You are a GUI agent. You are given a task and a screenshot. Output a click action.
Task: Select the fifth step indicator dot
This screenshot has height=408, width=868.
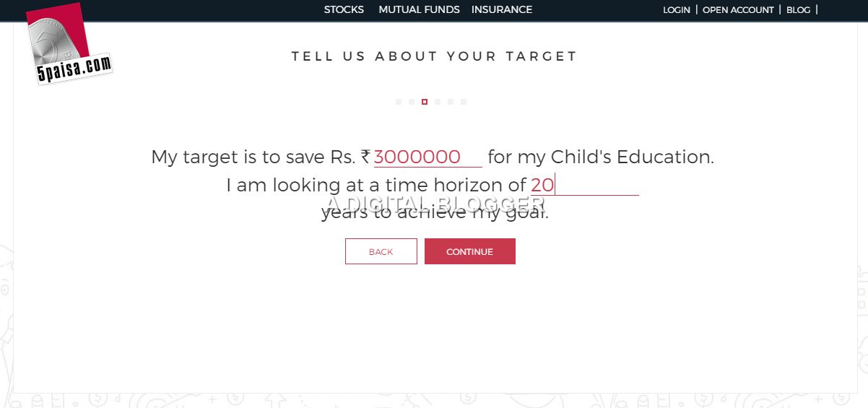[451, 102]
